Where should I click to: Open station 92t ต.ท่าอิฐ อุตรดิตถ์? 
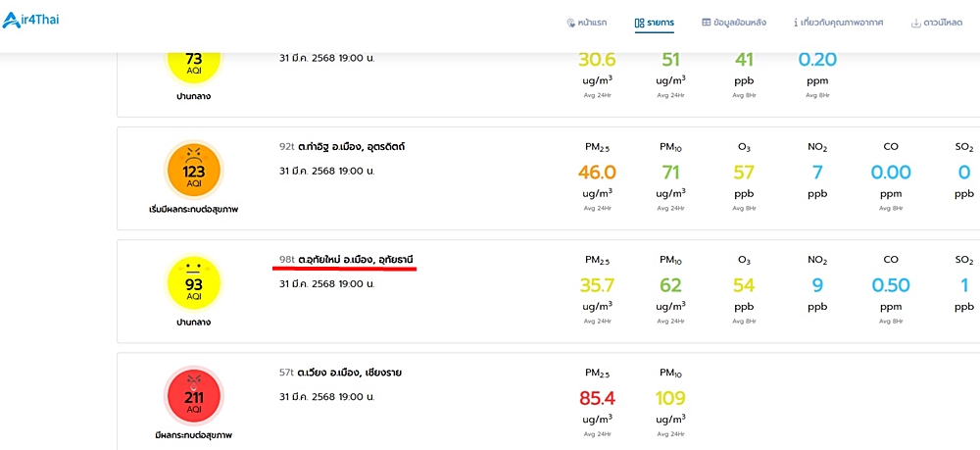342,147
